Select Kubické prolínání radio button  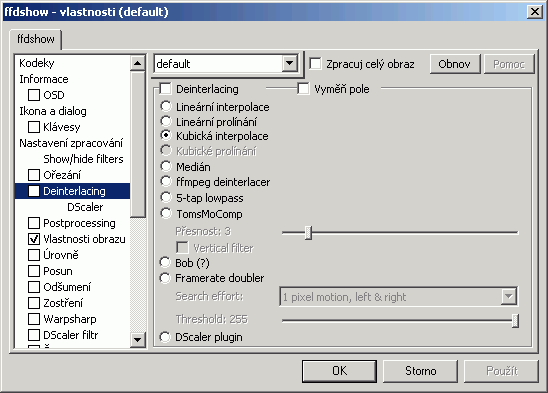(x=166, y=151)
